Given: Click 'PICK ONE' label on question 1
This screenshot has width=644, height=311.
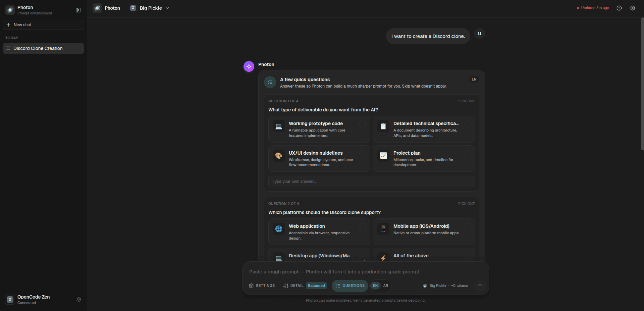Looking at the screenshot, I should (x=467, y=101).
